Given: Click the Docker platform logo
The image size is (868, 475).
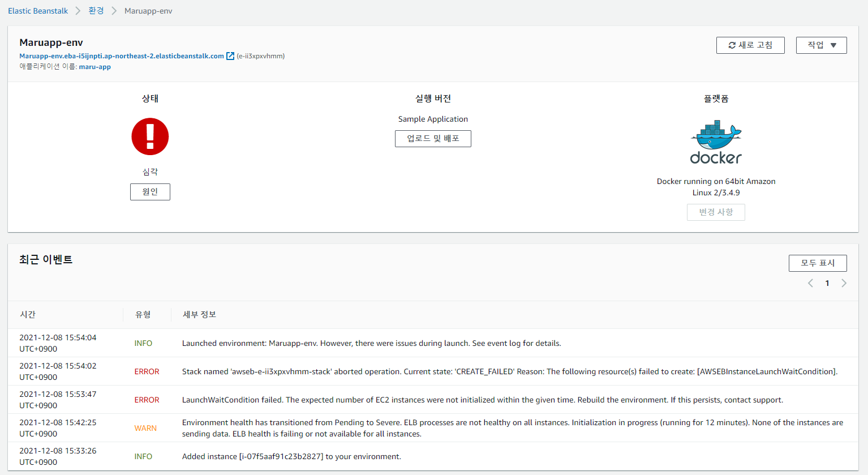Looking at the screenshot, I should 716,142.
